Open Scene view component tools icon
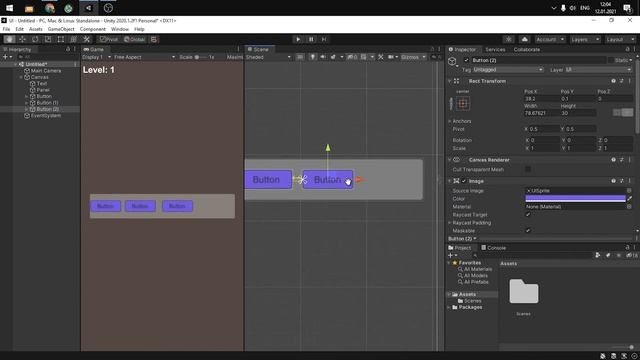 click(380, 57)
